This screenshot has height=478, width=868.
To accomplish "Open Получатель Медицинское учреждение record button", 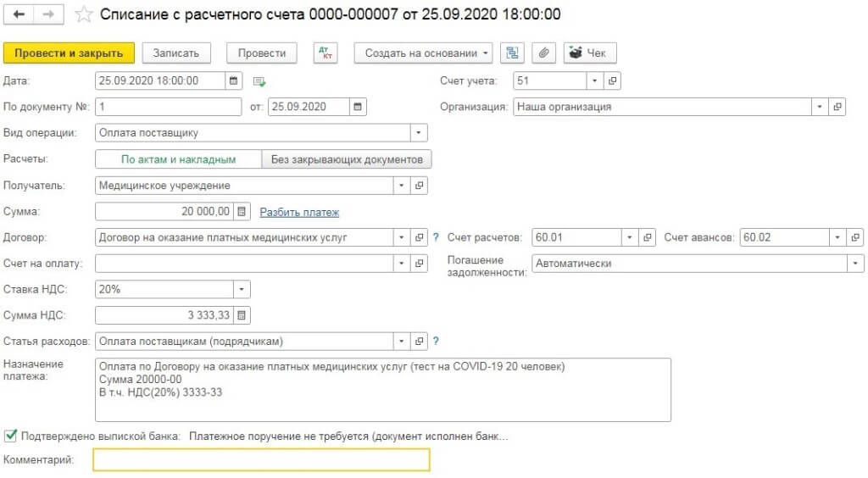I will coord(420,186).
